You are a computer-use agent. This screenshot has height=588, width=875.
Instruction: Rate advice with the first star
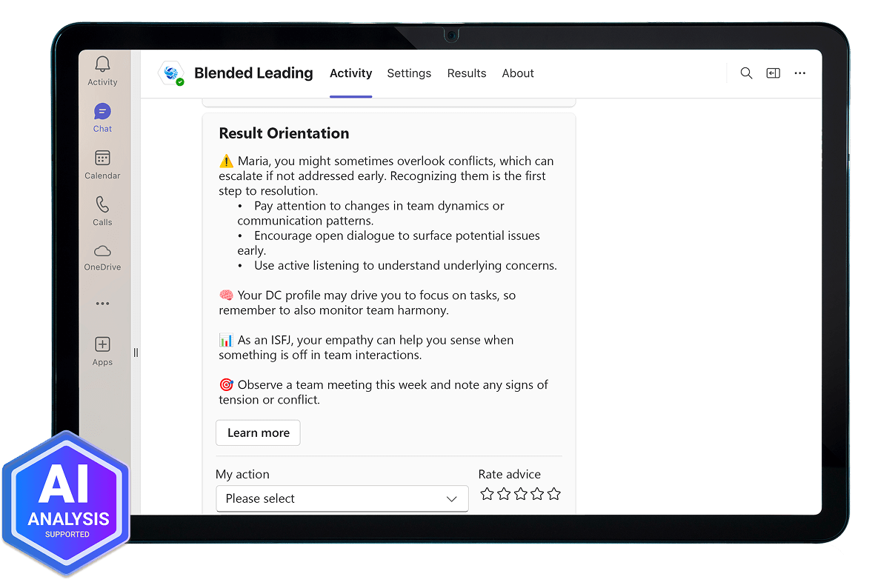(x=487, y=494)
